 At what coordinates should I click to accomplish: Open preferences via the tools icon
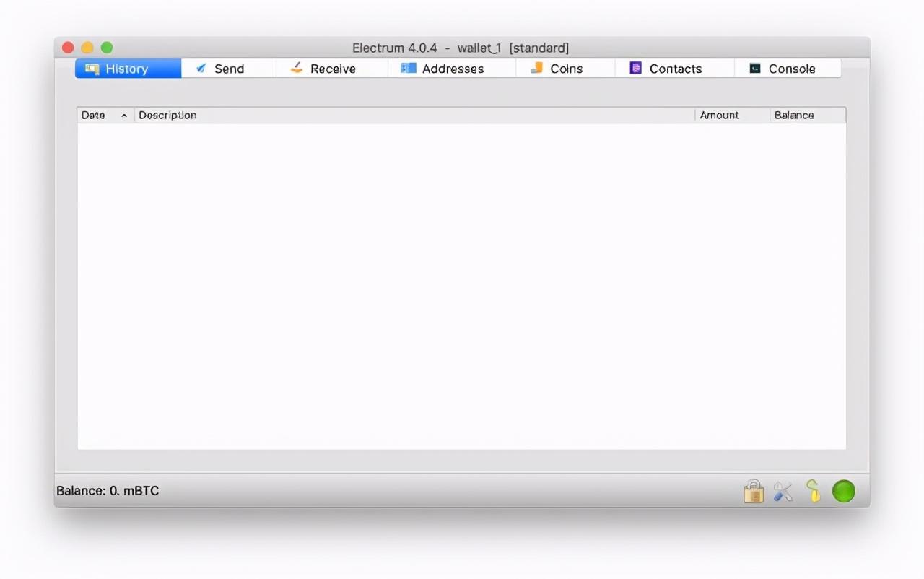pyautogui.click(x=783, y=492)
